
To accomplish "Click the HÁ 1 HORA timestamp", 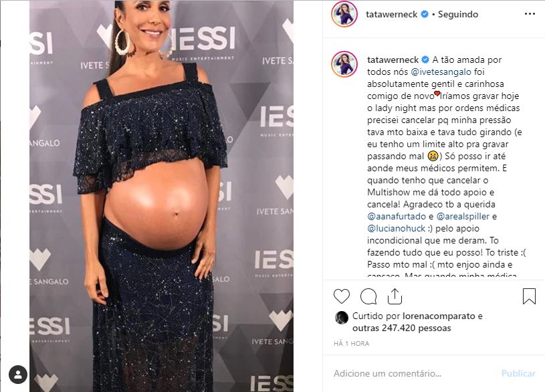I will pos(351,344).
